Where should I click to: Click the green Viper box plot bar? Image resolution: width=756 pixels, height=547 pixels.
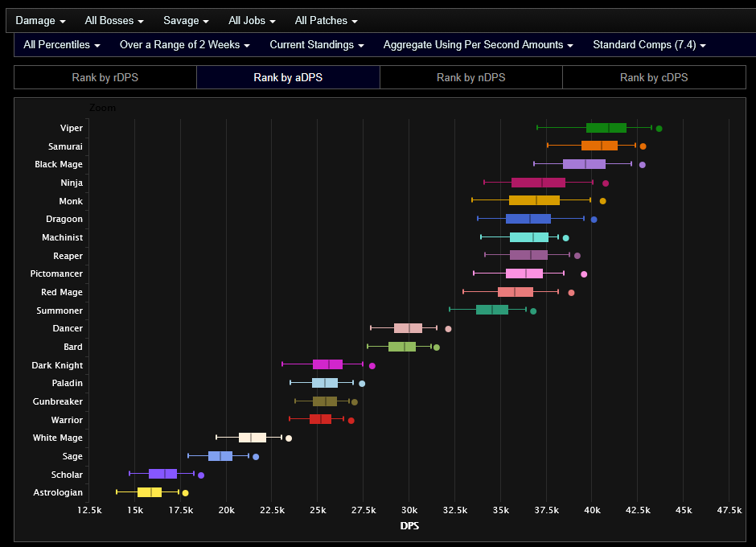click(606, 128)
